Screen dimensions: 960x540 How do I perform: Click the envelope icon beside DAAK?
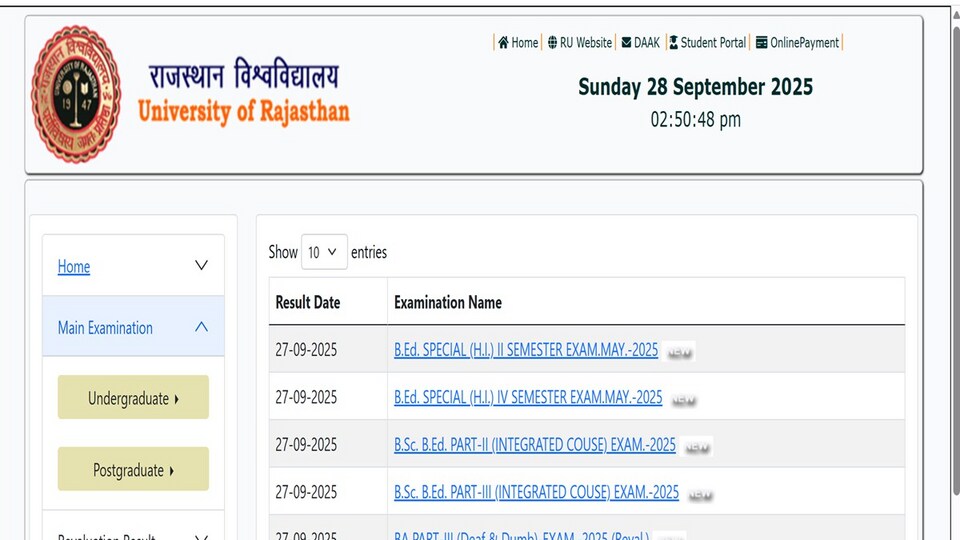[x=626, y=43]
